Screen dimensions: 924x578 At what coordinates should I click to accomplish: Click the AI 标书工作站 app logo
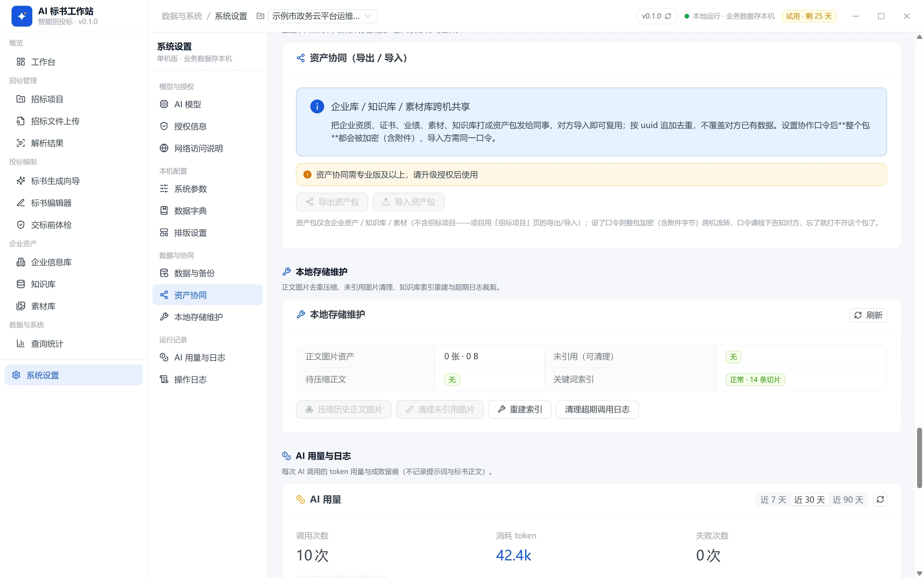pos(22,16)
